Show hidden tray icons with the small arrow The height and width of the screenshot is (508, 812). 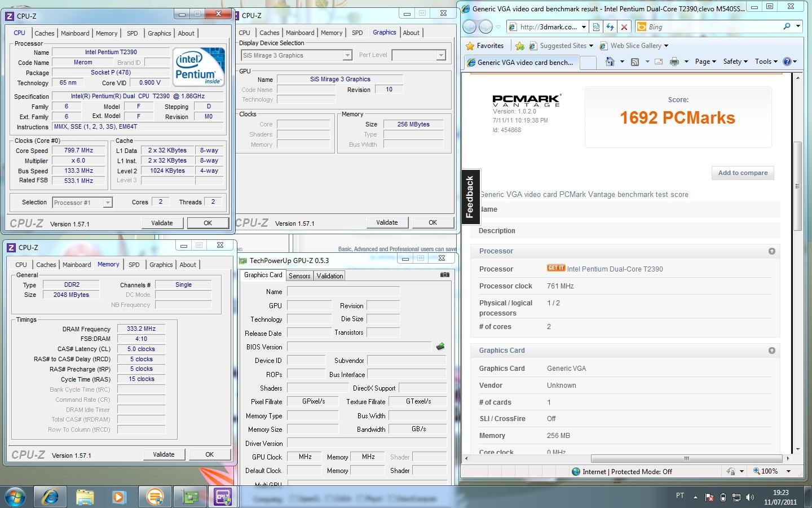pyautogui.click(x=695, y=497)
